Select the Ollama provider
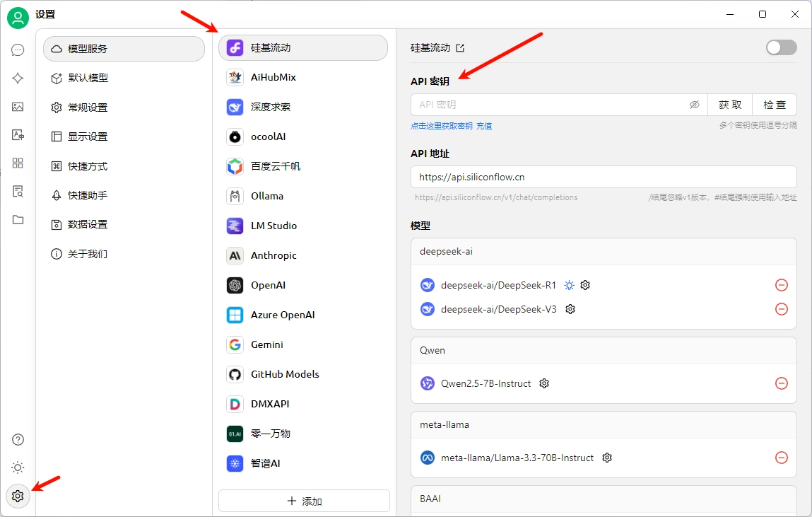 pyautogui.click(x=266, y=196)
